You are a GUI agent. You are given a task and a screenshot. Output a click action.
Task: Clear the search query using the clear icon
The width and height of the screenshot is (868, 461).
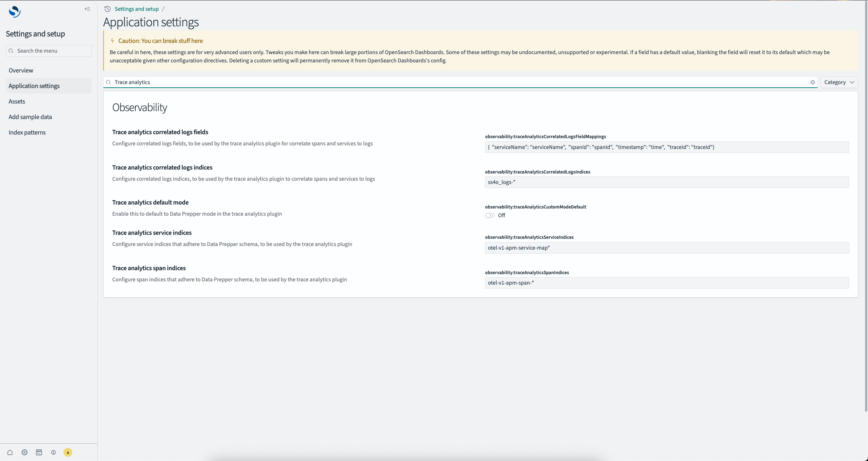(x=813, y=82)
